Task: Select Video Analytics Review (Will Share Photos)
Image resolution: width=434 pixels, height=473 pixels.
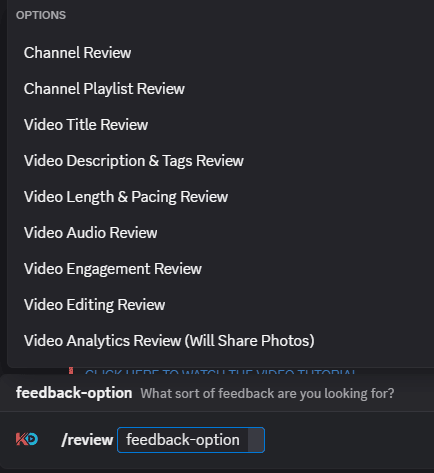Action: (x=220, y=341)
